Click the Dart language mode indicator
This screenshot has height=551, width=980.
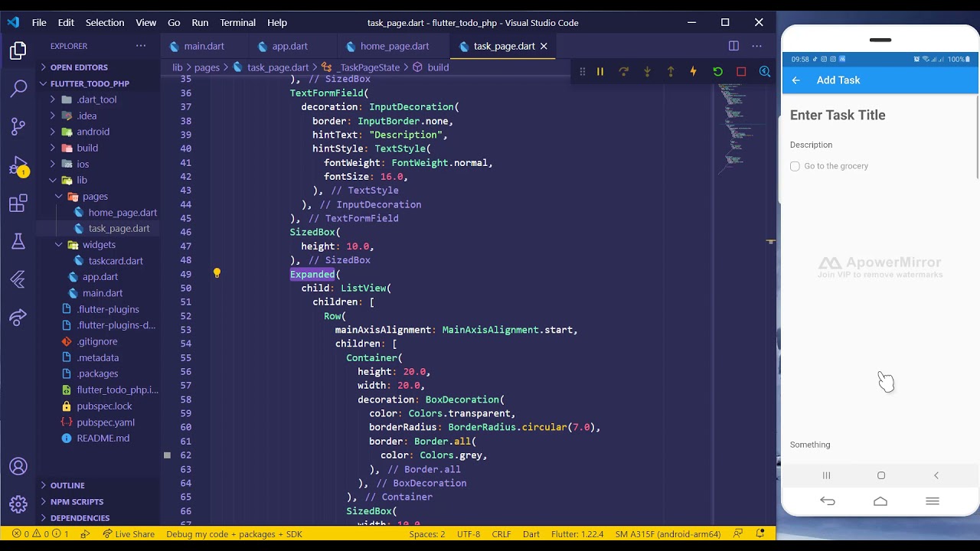pyautogui.click(x=531, y=533)
